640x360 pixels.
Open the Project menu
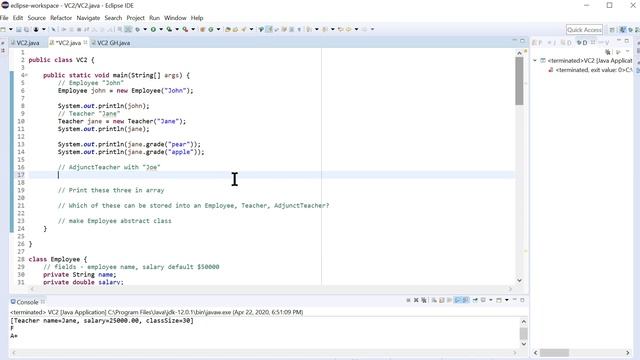coord(136,18)
